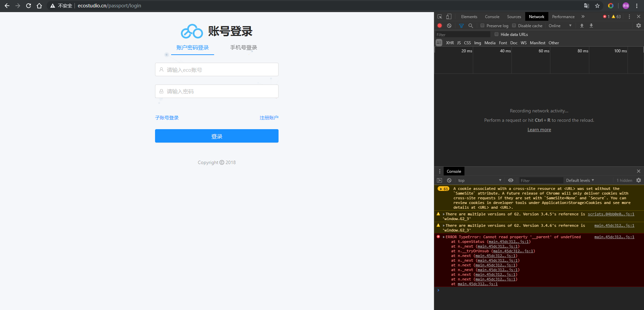Filter network requests by Img
Screen dimensions: 644x310
tap(478, 43)
